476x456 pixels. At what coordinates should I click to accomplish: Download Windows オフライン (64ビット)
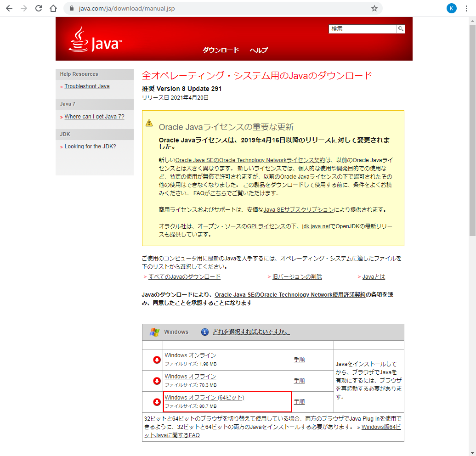[204, 398]
